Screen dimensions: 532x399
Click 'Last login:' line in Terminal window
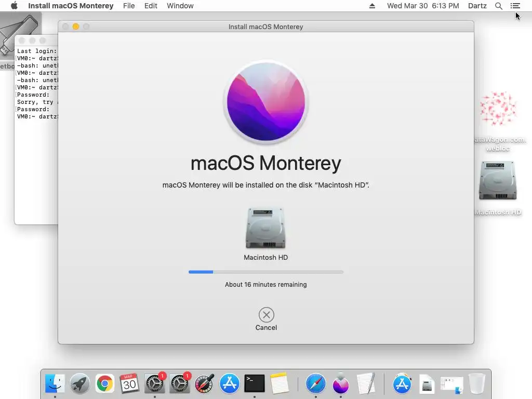tap(37, 51)
